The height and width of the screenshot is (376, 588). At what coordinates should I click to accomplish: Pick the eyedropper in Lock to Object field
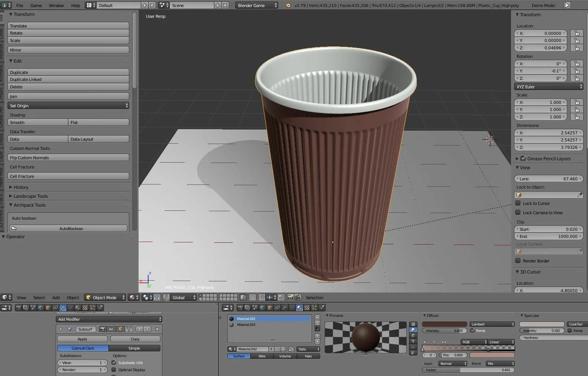click(579, 195)
